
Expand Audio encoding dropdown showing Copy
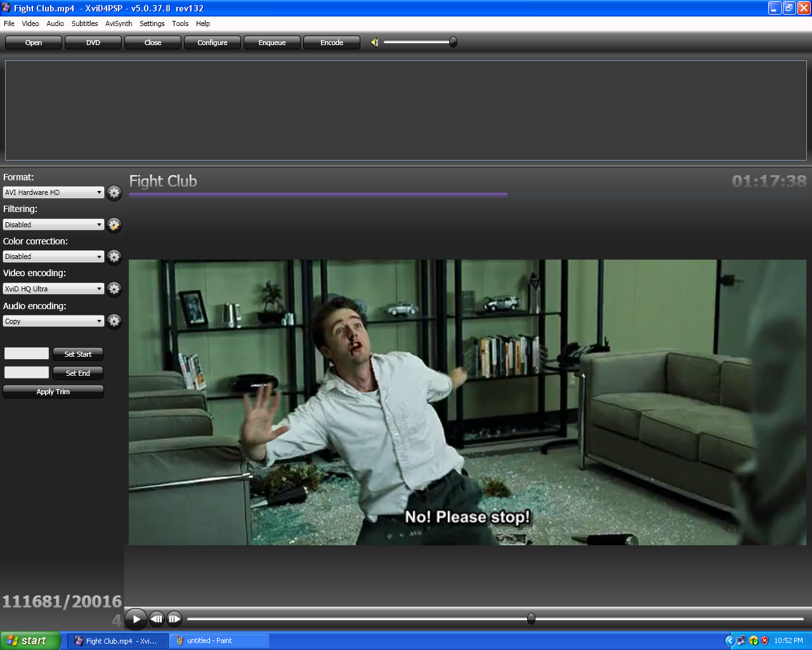pos(53,321)
